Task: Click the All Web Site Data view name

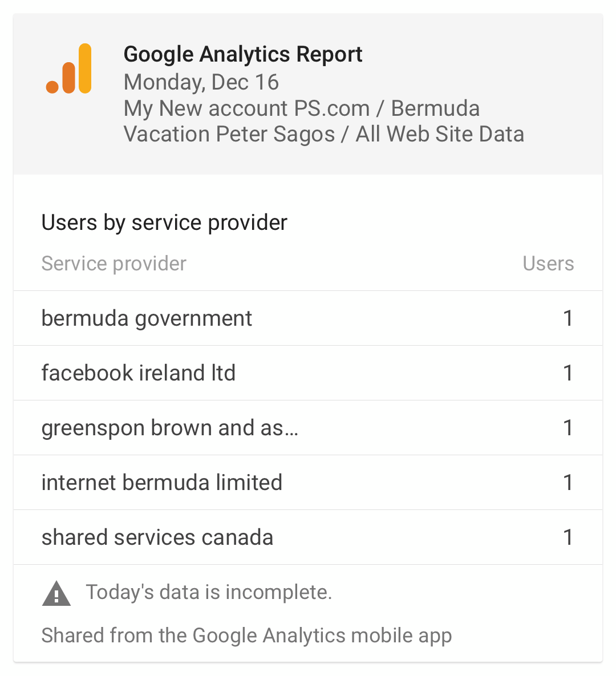Action: [440, 134]
